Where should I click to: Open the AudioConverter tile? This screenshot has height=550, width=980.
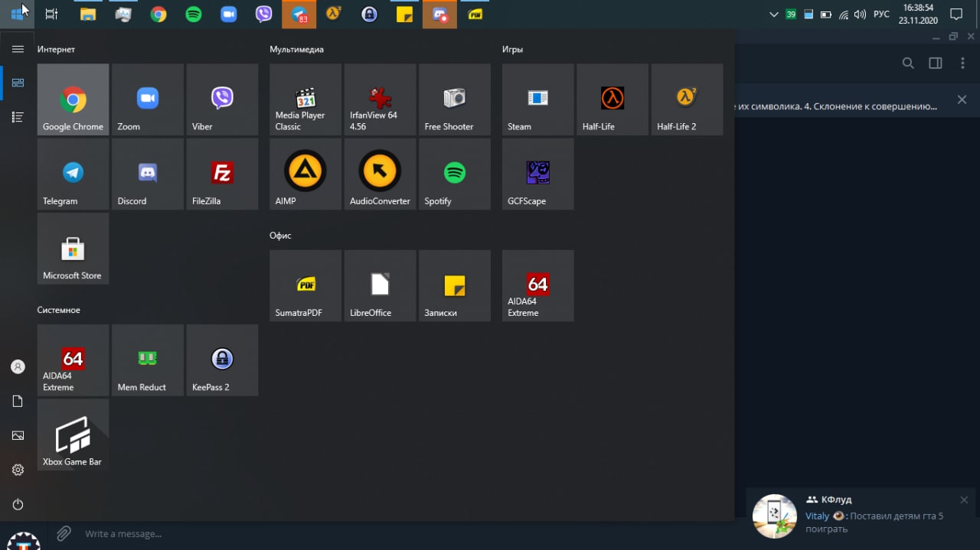coord(381,174)
